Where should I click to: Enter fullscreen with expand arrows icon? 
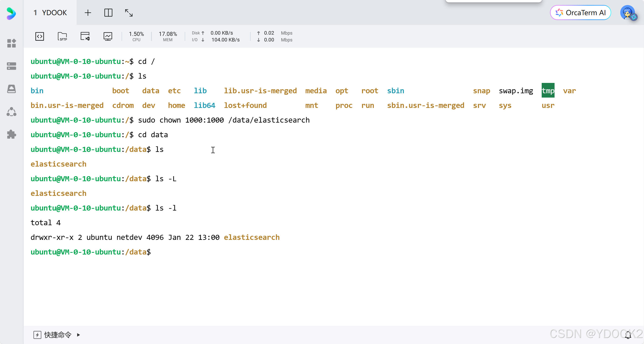click(x=129, y=13)
